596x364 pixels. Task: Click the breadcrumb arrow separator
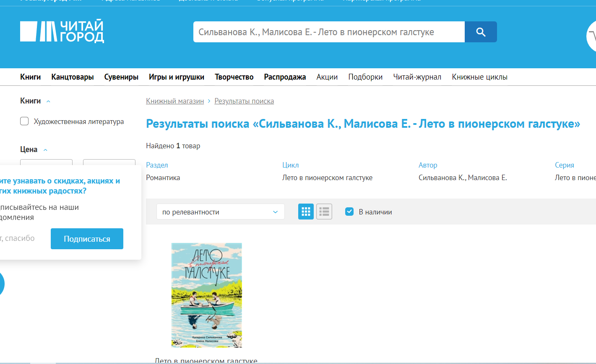(209, 101)
